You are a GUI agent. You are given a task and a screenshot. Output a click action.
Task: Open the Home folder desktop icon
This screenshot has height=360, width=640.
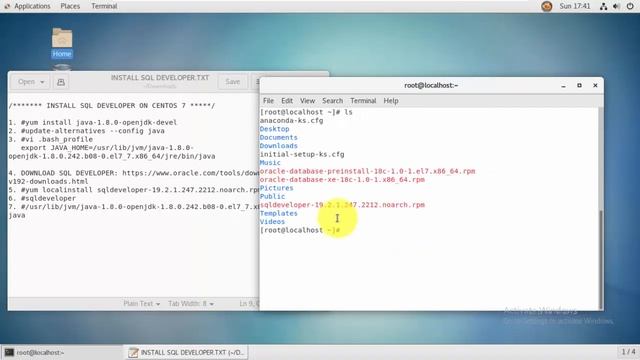click(62, 42)
